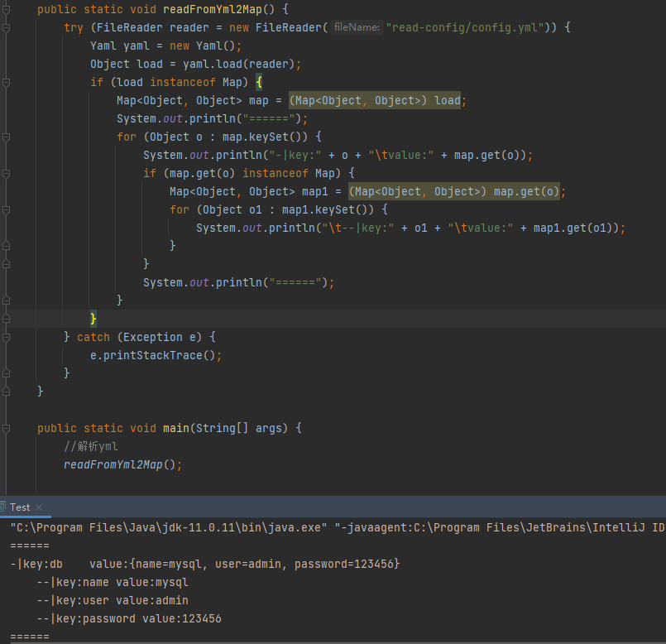The height and width of the screenshot is (644, 666).
Task: Click the '//解析yml' comment
Action: (91, 446)
